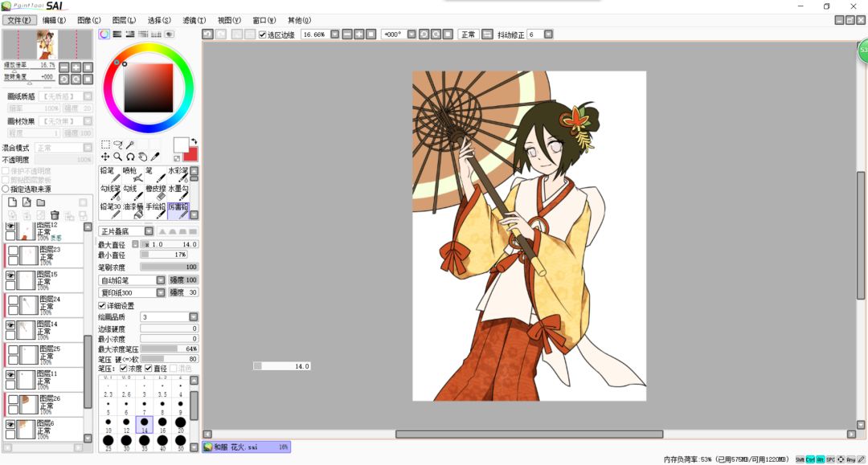Click the red background color swatch

(x=190, y=154)
